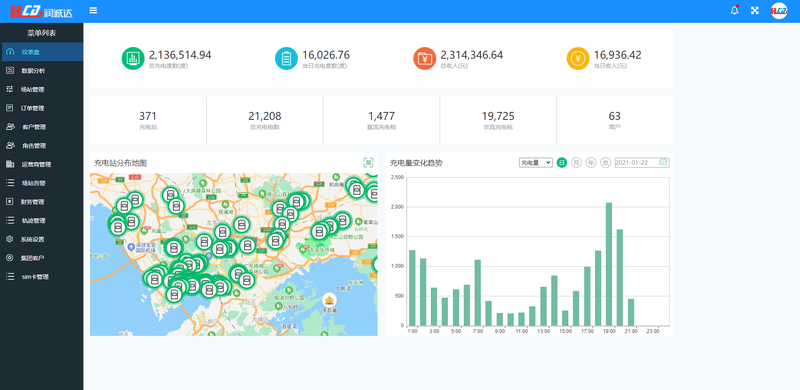This screenshot has height=390, width=800.
Task: Open the 充电量 metric dropdown
Action: 536,162
